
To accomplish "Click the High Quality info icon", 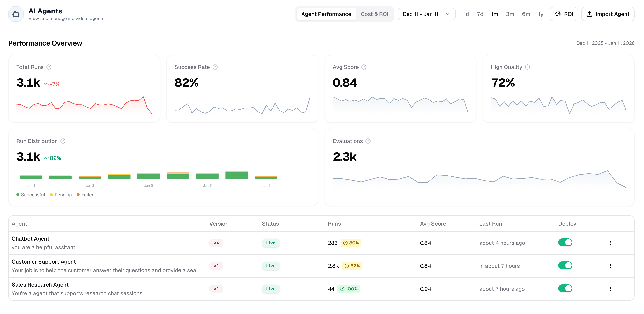I will pyautogui.click(x=528, y=67).
